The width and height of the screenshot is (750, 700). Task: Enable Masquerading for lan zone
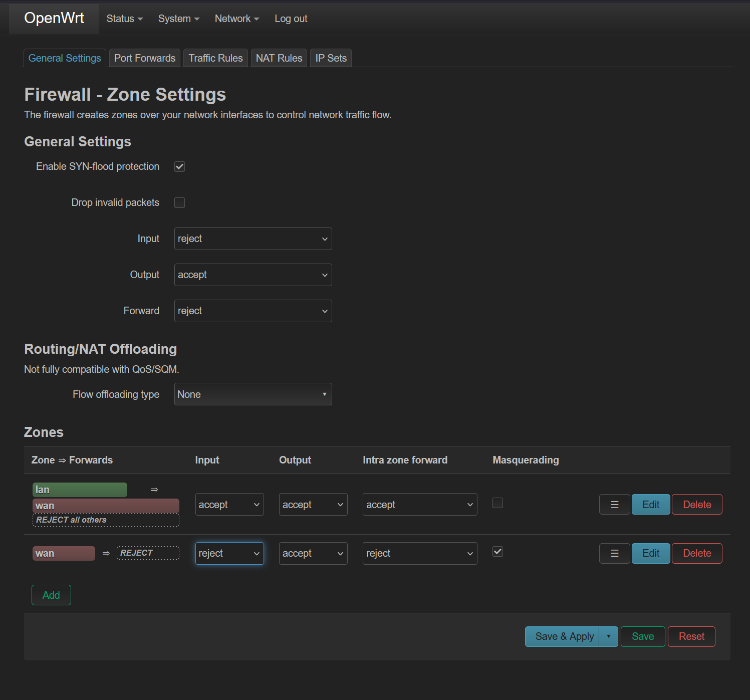click(x=497, y=503)
